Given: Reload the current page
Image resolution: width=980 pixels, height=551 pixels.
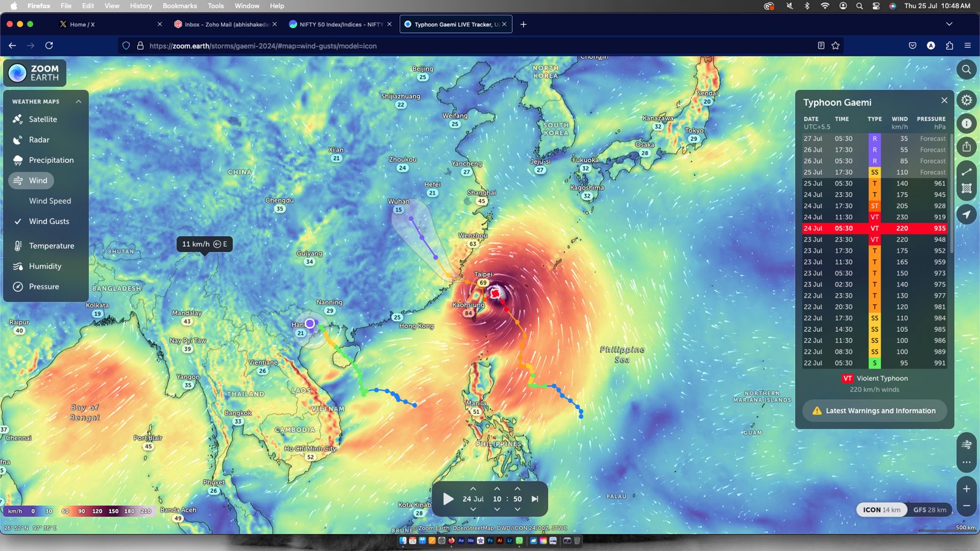Looking at the screenshot, I should click(x=49, y=45).
